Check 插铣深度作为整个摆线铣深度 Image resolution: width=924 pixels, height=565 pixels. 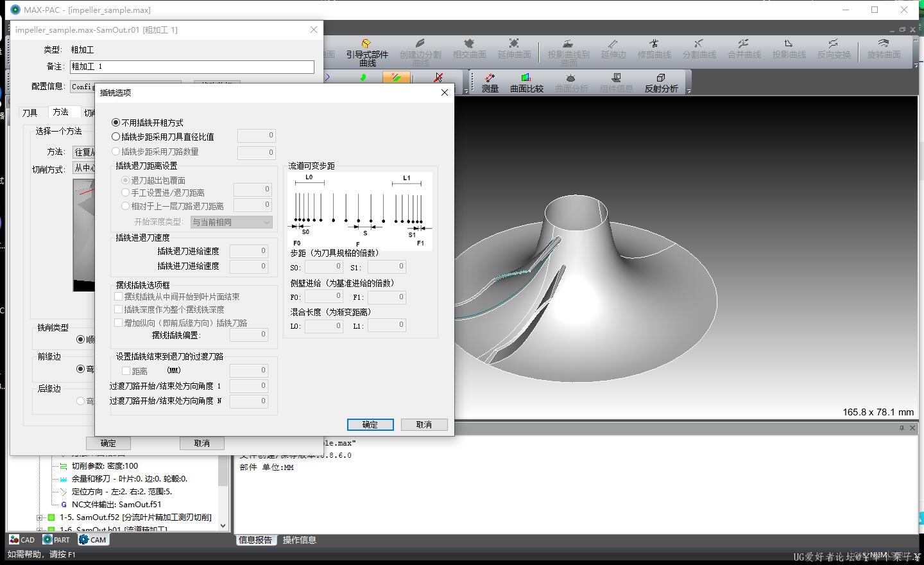click(x=118, y=309)
